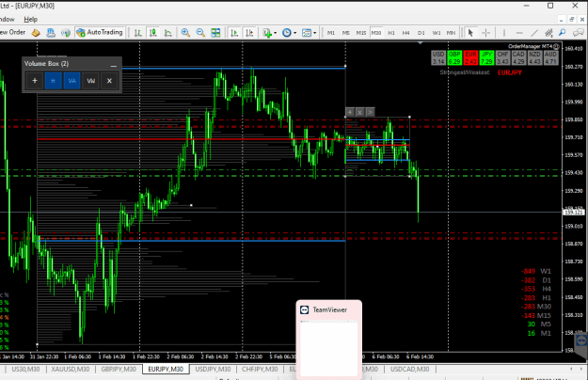Switch to the USDJPY,M30 chart tab
Screen dimensions: 588x380
[213, 369]
